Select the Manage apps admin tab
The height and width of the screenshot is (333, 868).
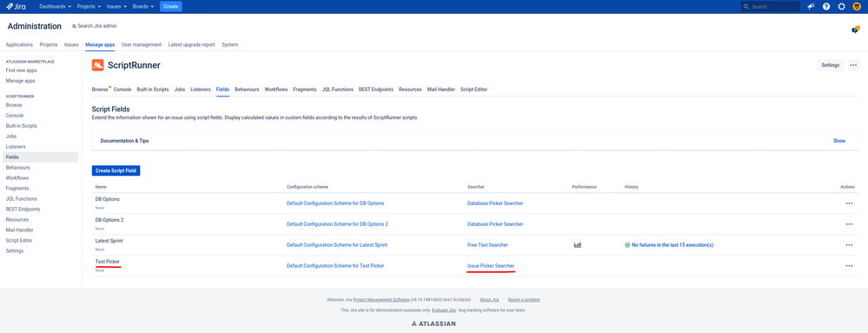tap(100, 45)
